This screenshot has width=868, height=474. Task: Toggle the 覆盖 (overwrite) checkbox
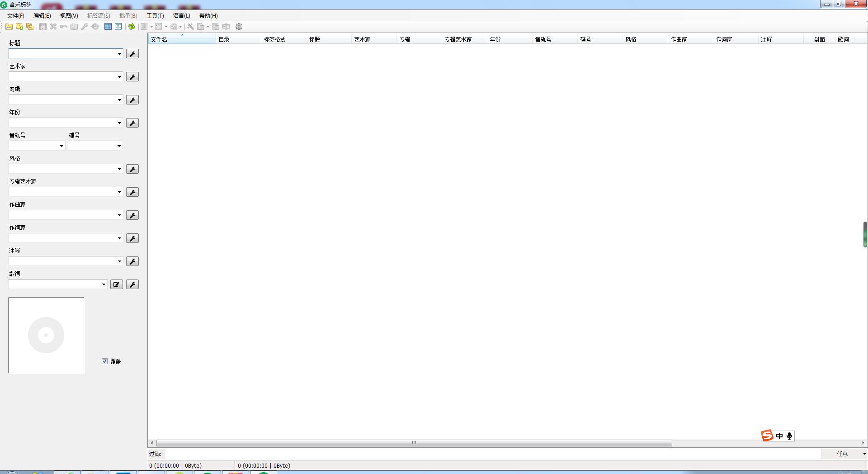click(x=104, y=361)
